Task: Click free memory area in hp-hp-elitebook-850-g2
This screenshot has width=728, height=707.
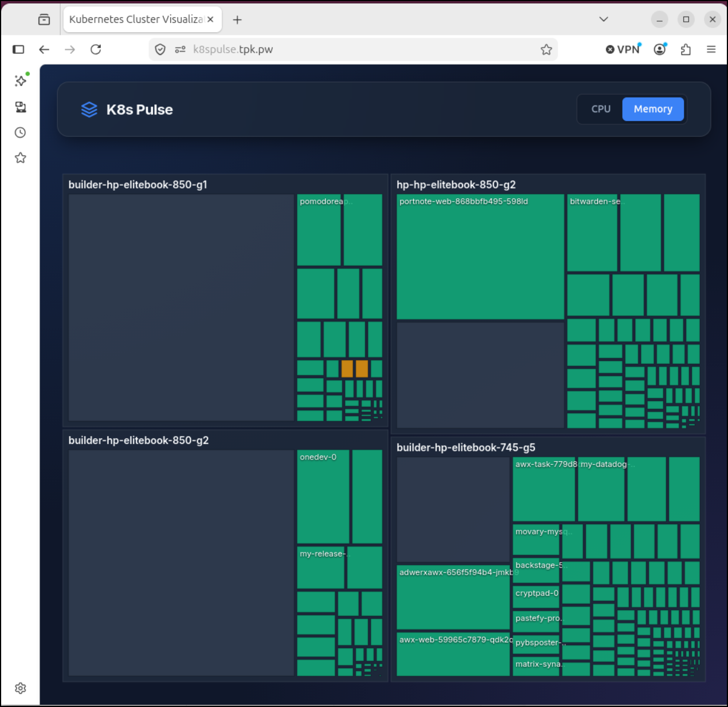Action: pos(480,375)
